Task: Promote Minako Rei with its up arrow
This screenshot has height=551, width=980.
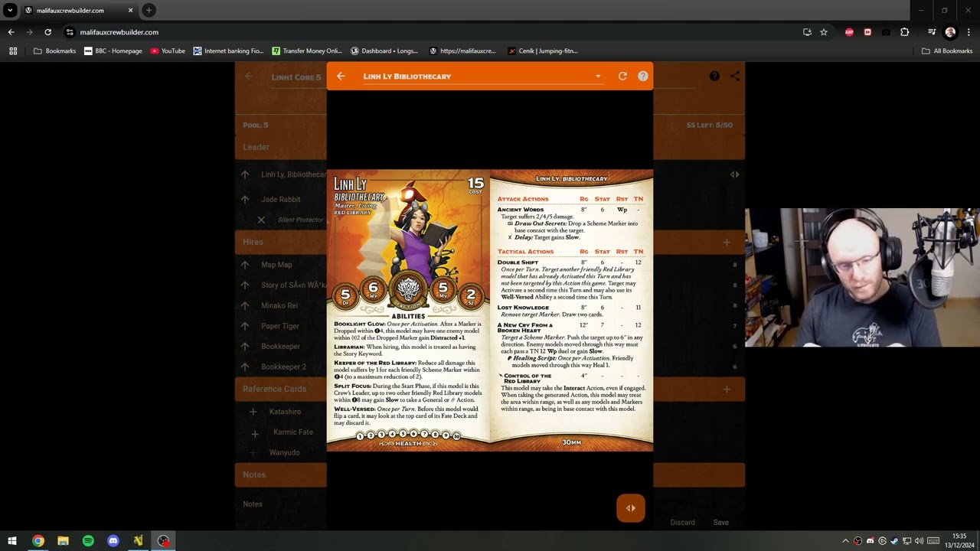Action: coord(245,305)
